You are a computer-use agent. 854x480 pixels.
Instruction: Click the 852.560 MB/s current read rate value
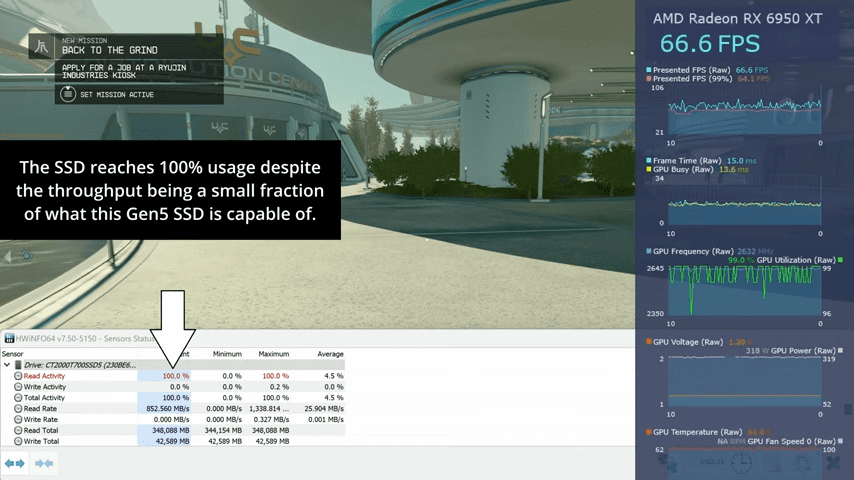click(168, 409)
